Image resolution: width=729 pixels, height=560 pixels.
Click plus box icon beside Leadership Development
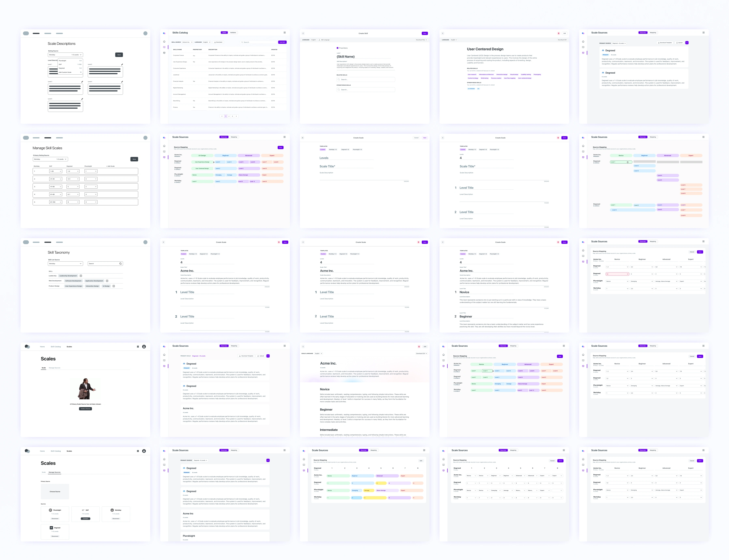click(x=81, y=276)
